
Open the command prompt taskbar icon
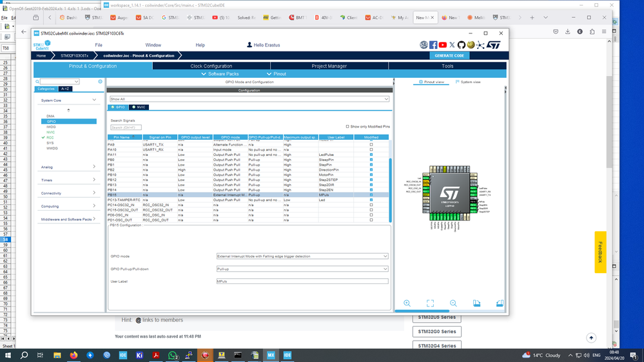tap(238, 355)
